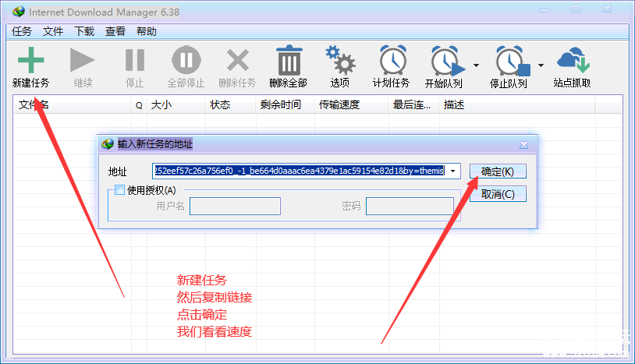Click the 取消(C) button
Image resolution: width=635 pixels, height=364 pixels.
click(498, 194)
